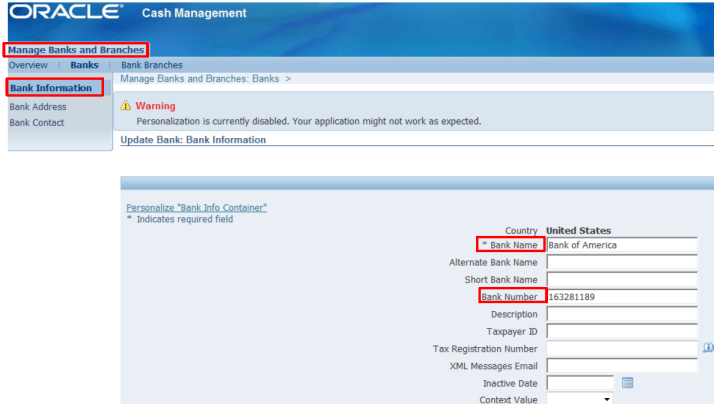Select Bank Information in side navigation
Viewport: 714px width, 404px height.
[51, 88]
